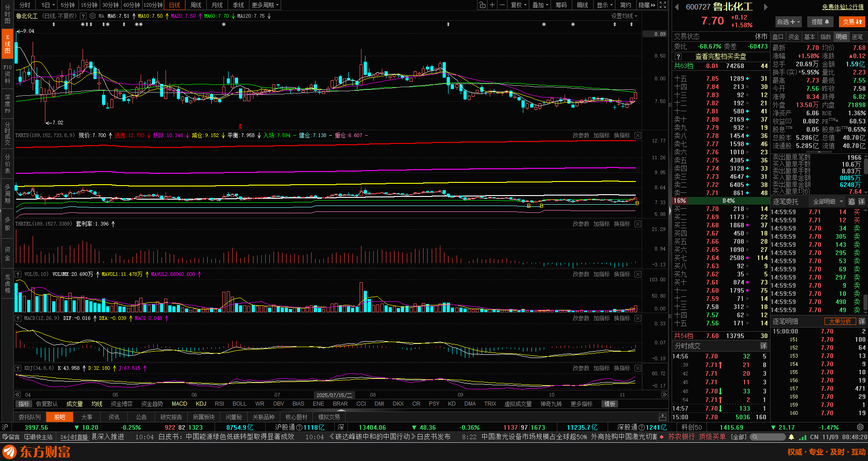Click the notification bell in status bar
The width and height of the screenshot is (868, 461).
click(x=791, y=437)
